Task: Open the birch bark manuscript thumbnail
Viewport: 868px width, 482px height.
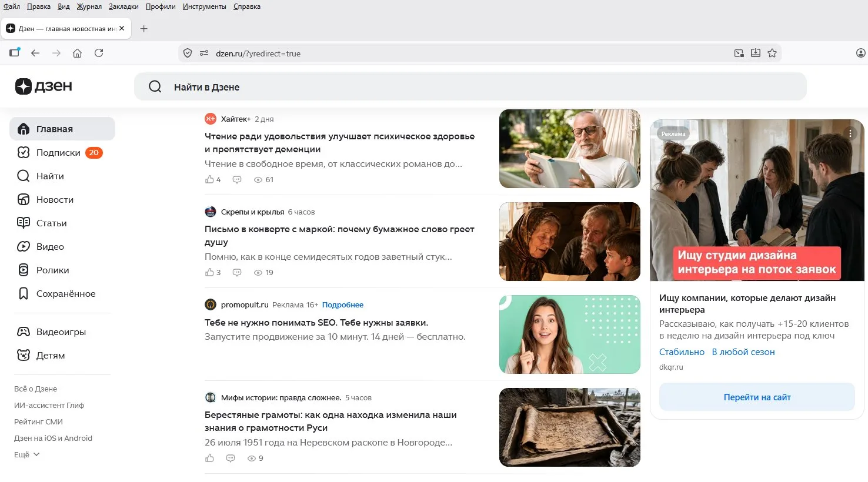Action: (x=570, y=427)
